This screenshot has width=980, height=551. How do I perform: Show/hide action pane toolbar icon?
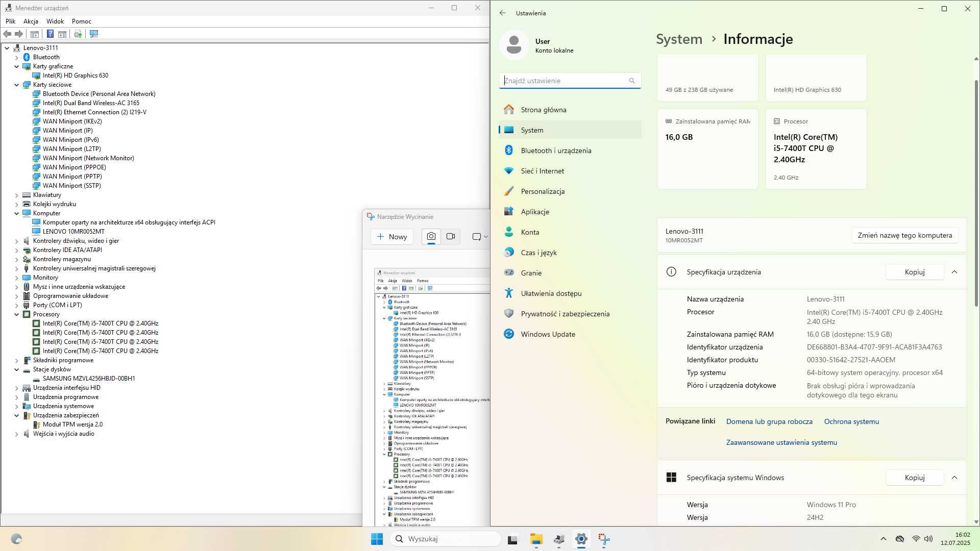(62, 34)
